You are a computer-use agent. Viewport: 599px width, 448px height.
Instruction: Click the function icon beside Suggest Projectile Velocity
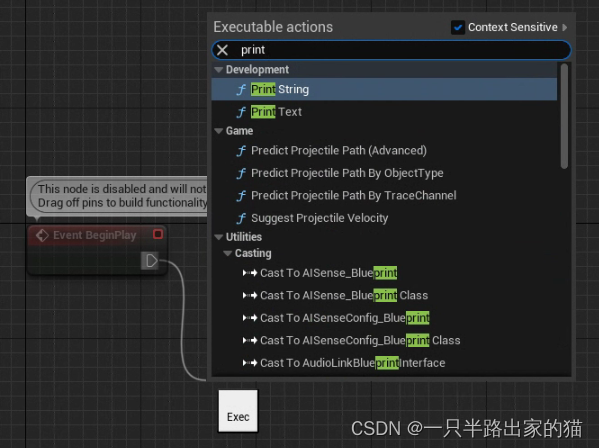[x=241, y=218]
